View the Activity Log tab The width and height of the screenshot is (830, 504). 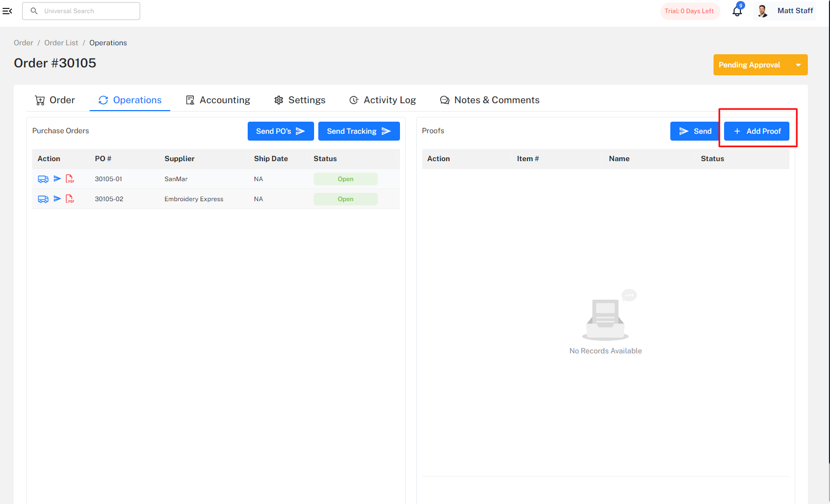(x=383, y=100)
